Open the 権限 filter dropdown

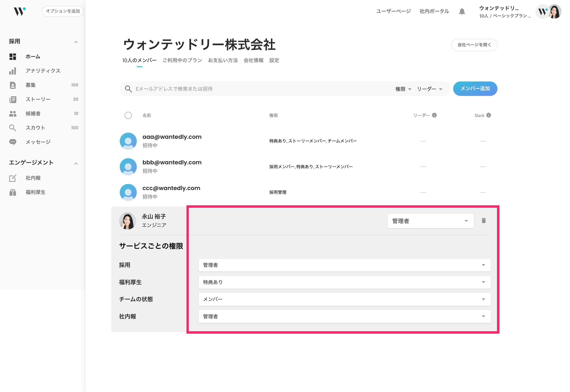(x=403, y=89)
